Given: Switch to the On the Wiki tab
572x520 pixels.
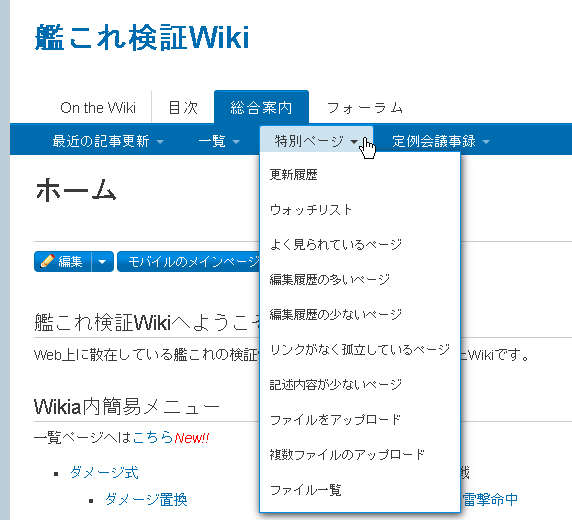Looking at the screenshot, I should [x=98, y=108].
